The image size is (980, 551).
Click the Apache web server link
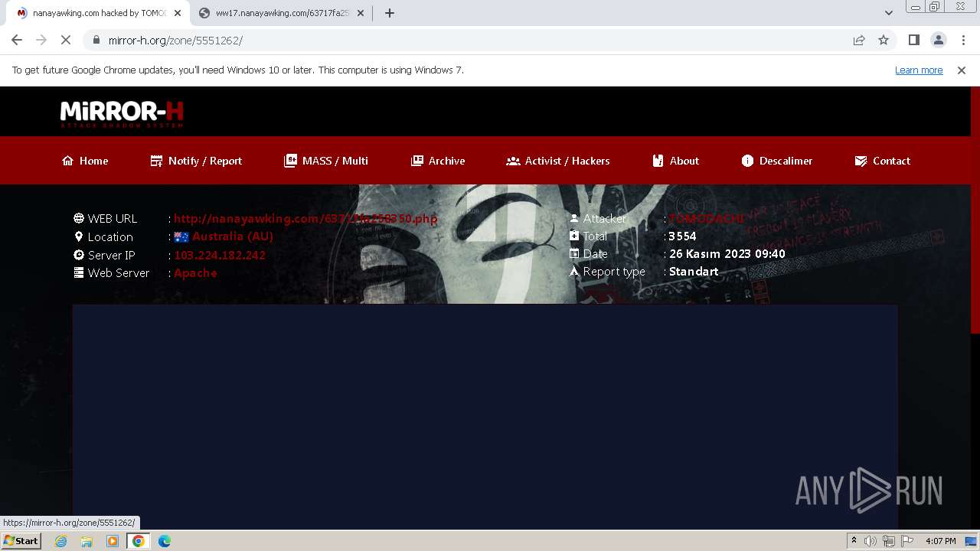pos(195,272)
